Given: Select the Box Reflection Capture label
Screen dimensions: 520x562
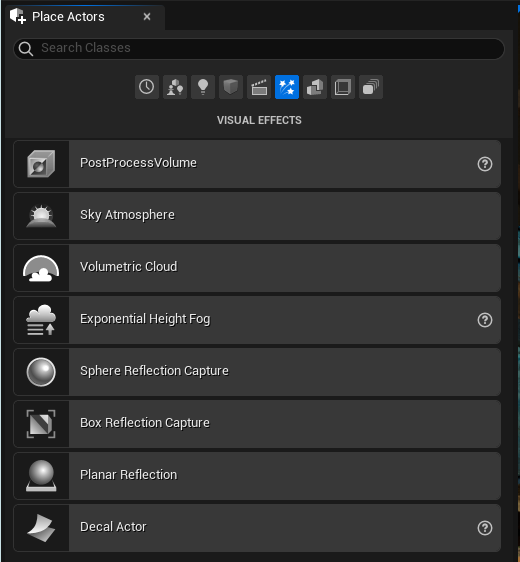Looking at the screenshot, I should click(x=145, y=423).
